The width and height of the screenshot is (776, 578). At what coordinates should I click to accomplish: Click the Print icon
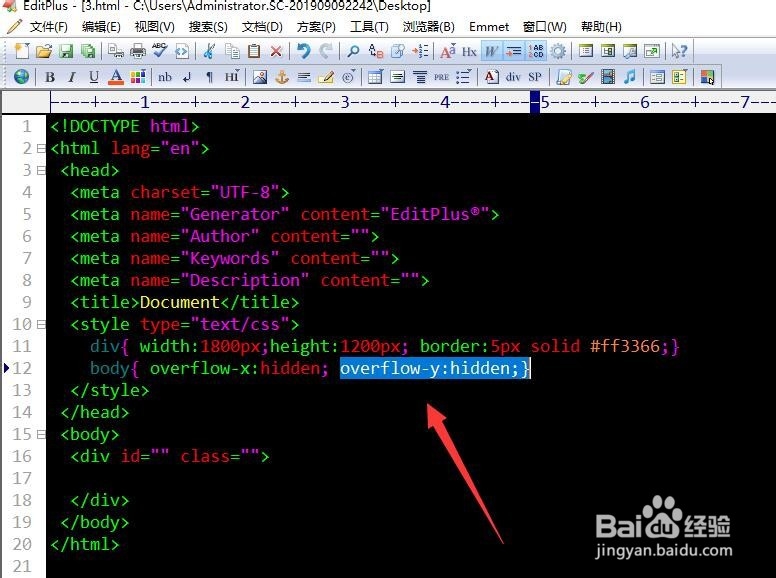coord(138,51)
